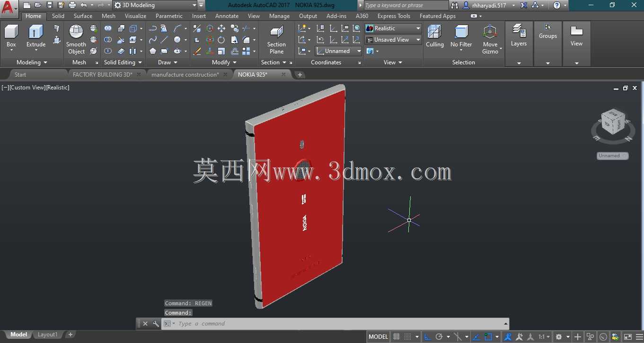Viewport: 644px width, 343px height.
Task: Create a new drawing with the New icon
Action: (27, 5)
